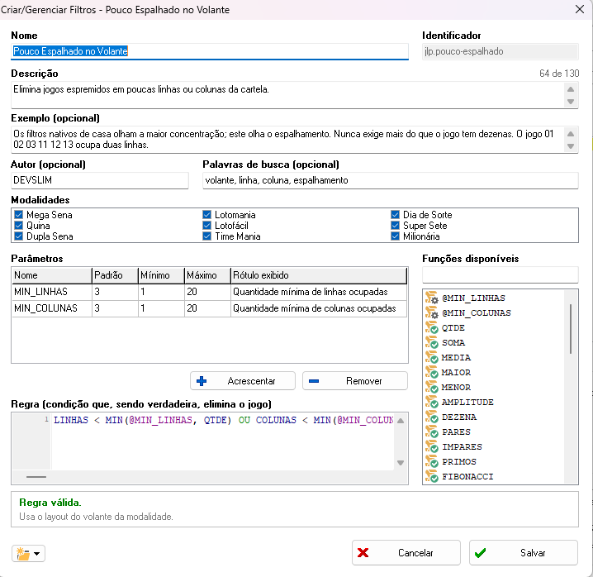Click the functions list vertical scrollbar
593x577 pixels.
570,386
